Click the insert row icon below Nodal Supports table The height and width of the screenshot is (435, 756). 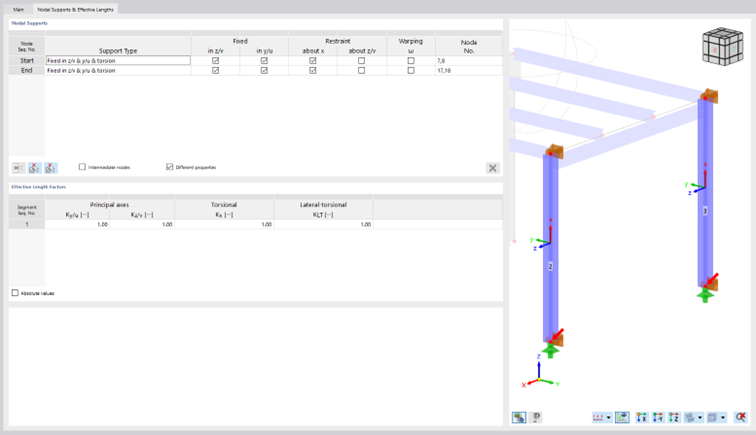point(18,167)
